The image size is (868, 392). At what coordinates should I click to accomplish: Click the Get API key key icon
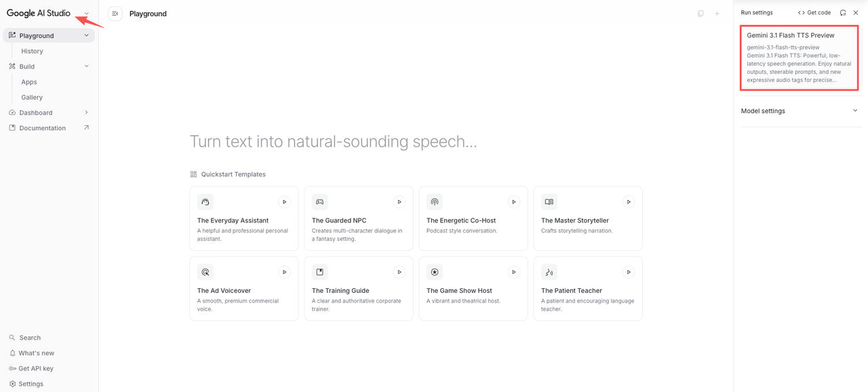(12, 368)
